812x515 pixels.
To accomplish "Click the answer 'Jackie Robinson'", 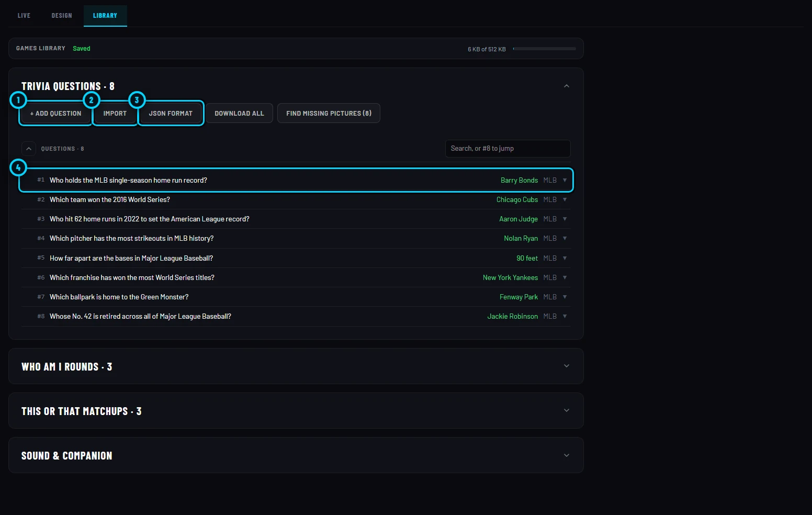I will click(512, 317).
